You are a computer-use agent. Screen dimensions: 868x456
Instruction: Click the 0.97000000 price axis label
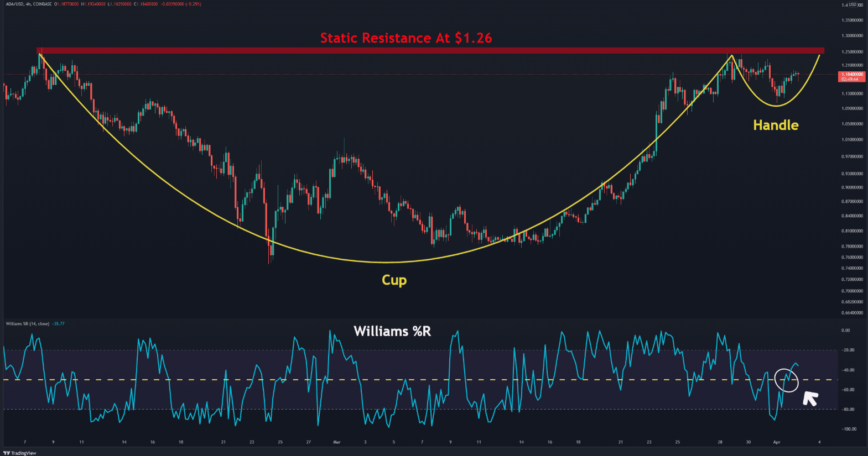(x=852, y=156)
